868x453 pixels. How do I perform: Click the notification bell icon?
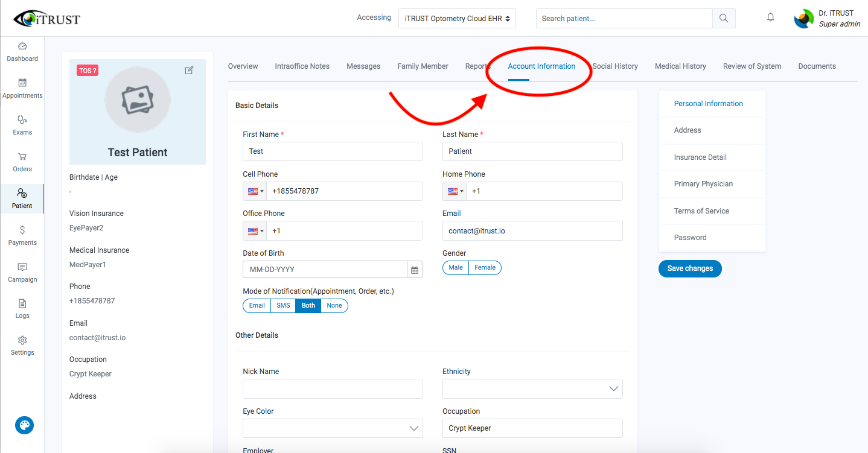770,17
